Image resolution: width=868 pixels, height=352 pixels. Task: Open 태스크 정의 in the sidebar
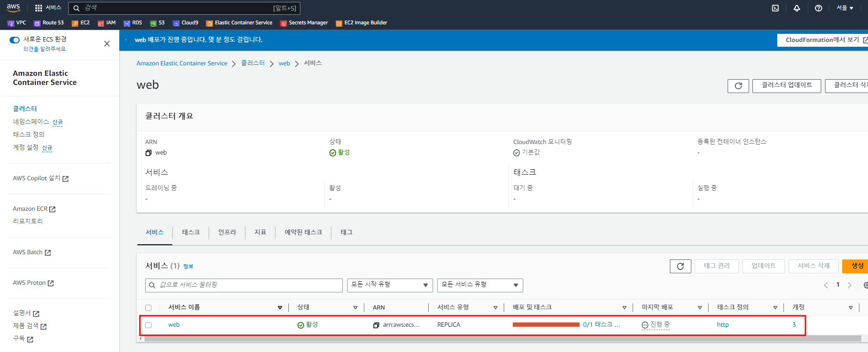29,135
